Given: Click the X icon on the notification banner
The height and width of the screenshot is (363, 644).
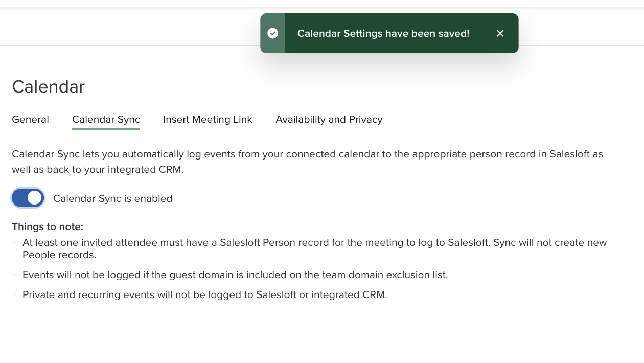Looking at the screenshot, I should click(500, 33).
